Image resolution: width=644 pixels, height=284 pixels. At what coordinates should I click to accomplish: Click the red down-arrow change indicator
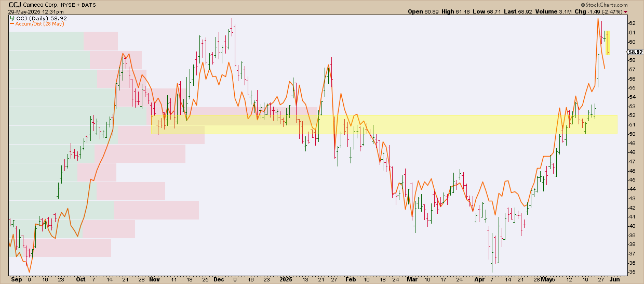coord(626,11)
